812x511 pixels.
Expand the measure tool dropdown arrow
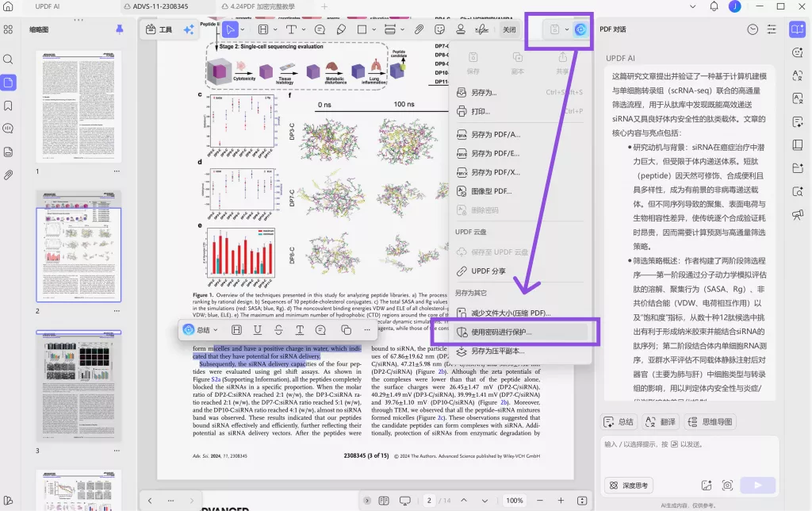tap(402, 29)
